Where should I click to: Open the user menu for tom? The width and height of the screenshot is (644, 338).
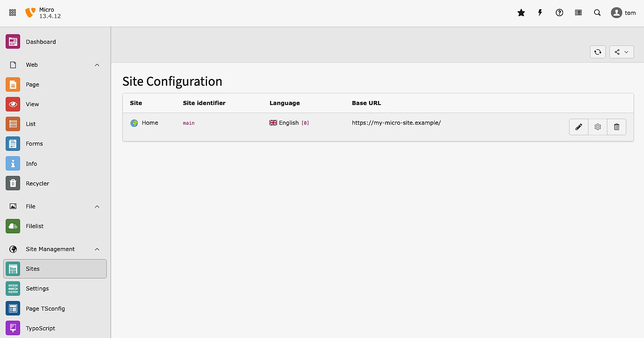pyautogui.click(x=623, y=13)
